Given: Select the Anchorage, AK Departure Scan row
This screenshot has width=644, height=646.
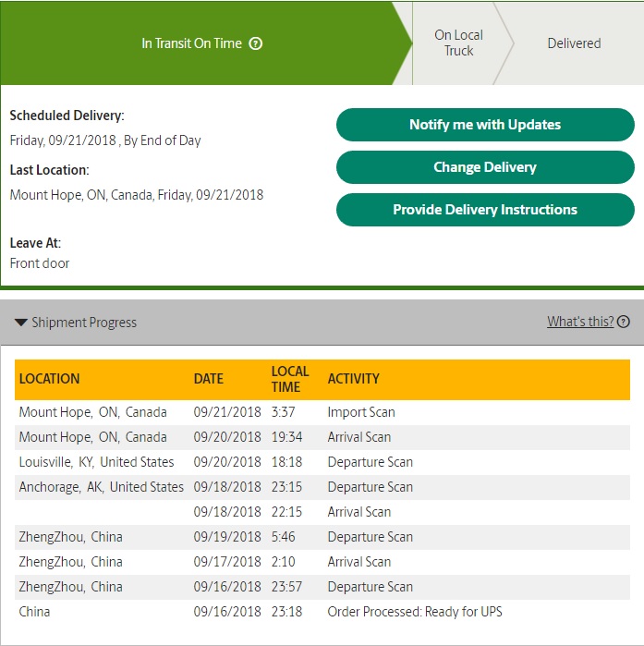Looking at the screenshot, I should coord(322,487).
